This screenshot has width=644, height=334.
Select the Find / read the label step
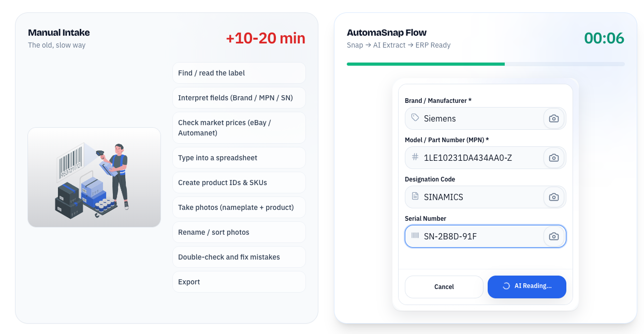tap(239, 72)
